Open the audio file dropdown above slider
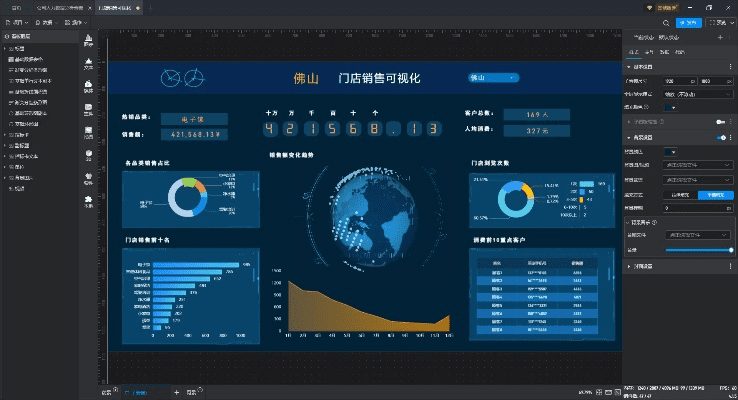The height and width of the screenshot is (400, 738). pyautogui.click(x=698, y=235)
